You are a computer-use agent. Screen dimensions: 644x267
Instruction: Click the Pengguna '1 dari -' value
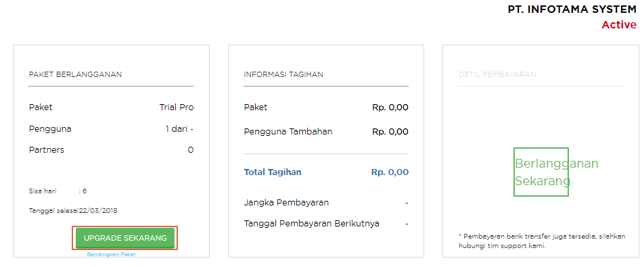tap(179, 129)
